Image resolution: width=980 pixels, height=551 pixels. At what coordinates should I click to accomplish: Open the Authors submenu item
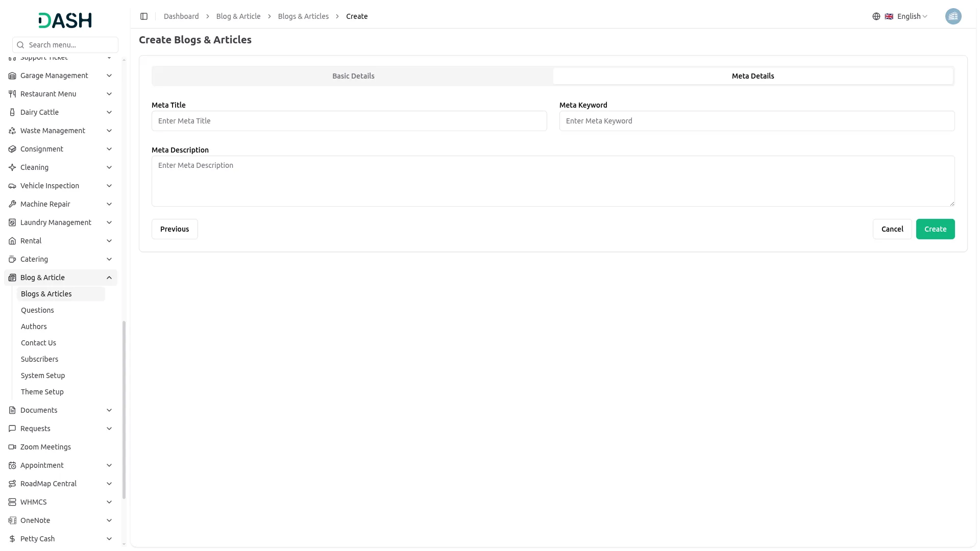34,327
